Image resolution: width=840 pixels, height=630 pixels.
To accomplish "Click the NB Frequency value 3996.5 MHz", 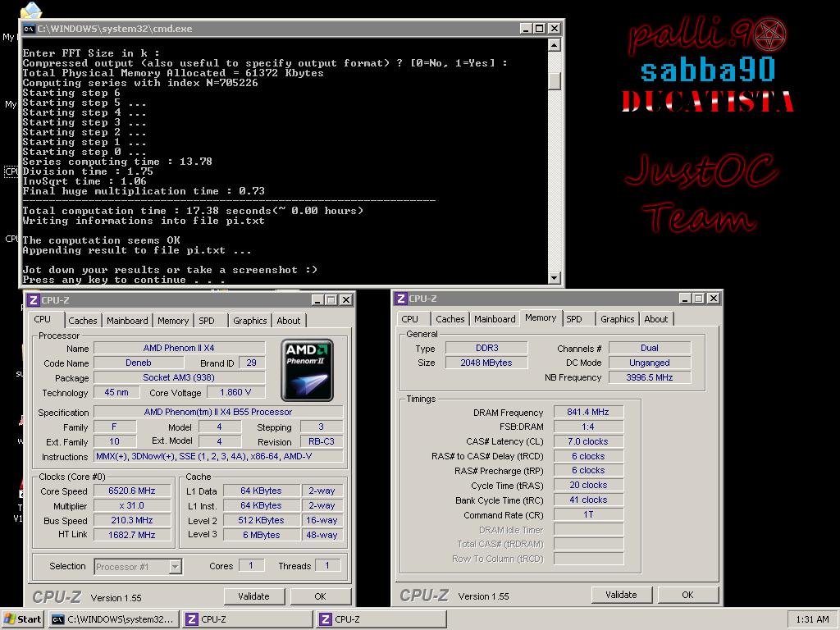I will (650, 377).
